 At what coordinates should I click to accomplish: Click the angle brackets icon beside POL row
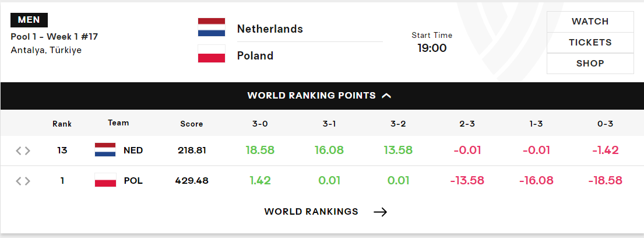tap(23, 181)
